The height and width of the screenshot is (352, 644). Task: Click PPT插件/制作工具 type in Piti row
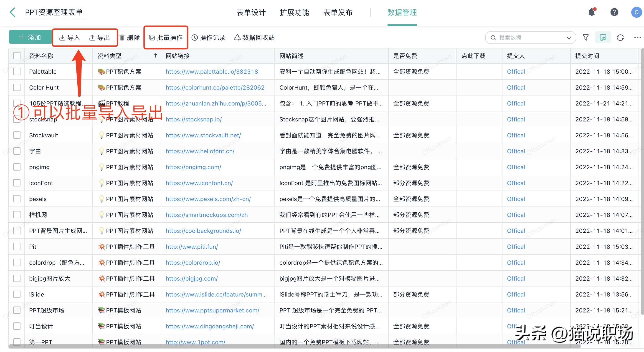point(127,246)
